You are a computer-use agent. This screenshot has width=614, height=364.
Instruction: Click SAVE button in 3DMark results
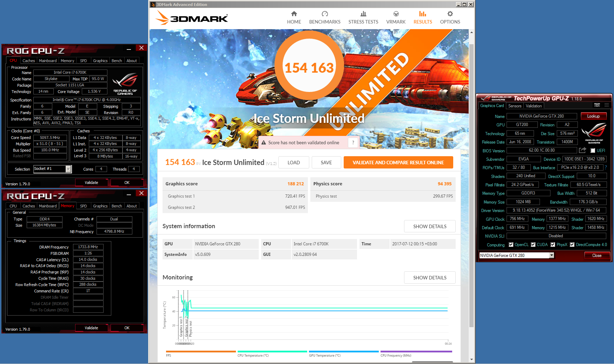326,163
